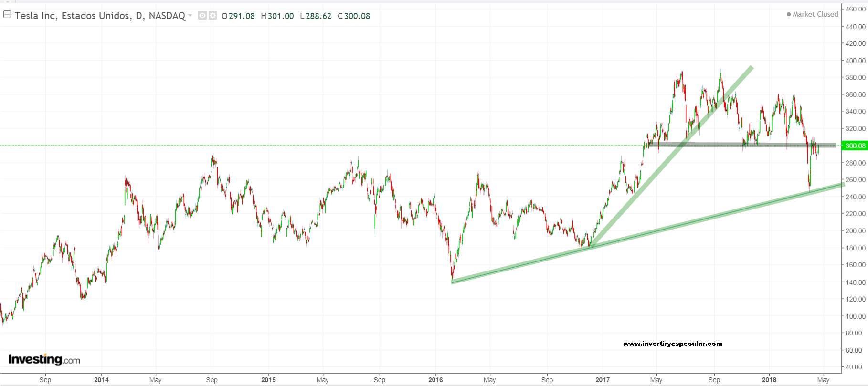Collapse the Tesla Inc legend box
Viewport: 868px width, 386px height.
(x=7, y=15)
